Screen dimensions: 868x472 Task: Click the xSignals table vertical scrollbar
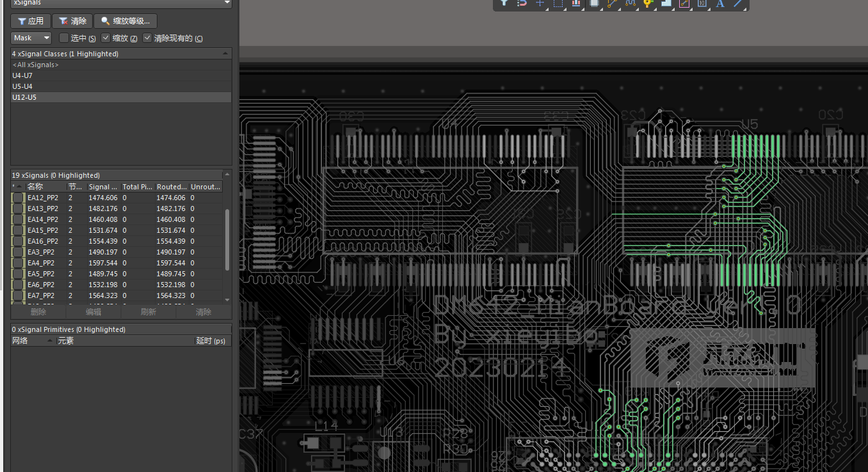(x=227, y=240)
